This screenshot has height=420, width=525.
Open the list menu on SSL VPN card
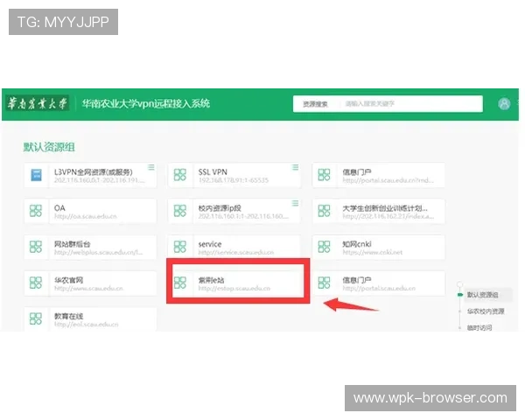point(295,167)
